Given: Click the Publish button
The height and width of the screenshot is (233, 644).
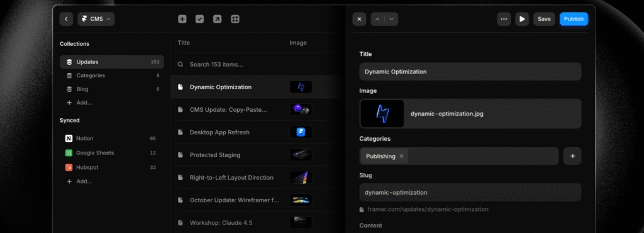Looking at the screenshot, I should [574, 19].
